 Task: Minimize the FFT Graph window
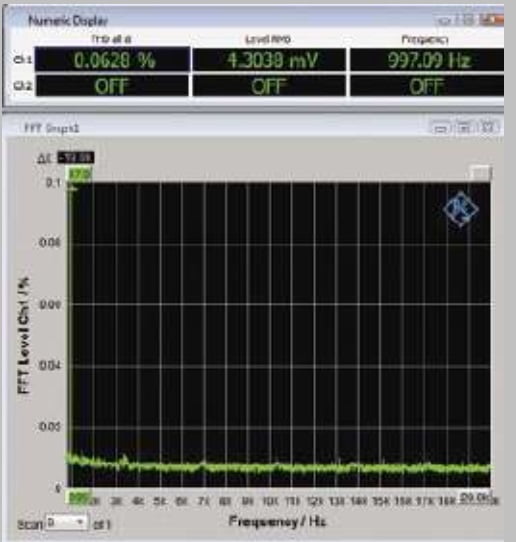[x=440, y=128]
